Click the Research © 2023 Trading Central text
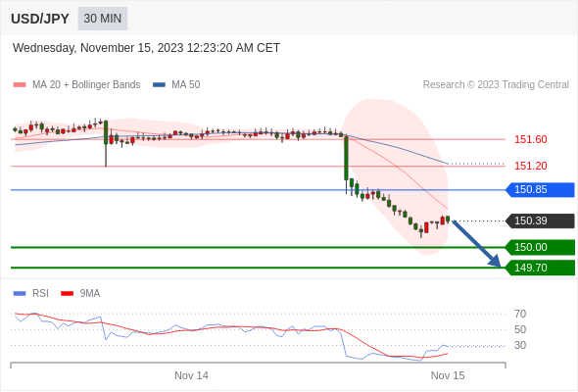The width and height of the screenshot is (578, 392). [x=496, y=85]
